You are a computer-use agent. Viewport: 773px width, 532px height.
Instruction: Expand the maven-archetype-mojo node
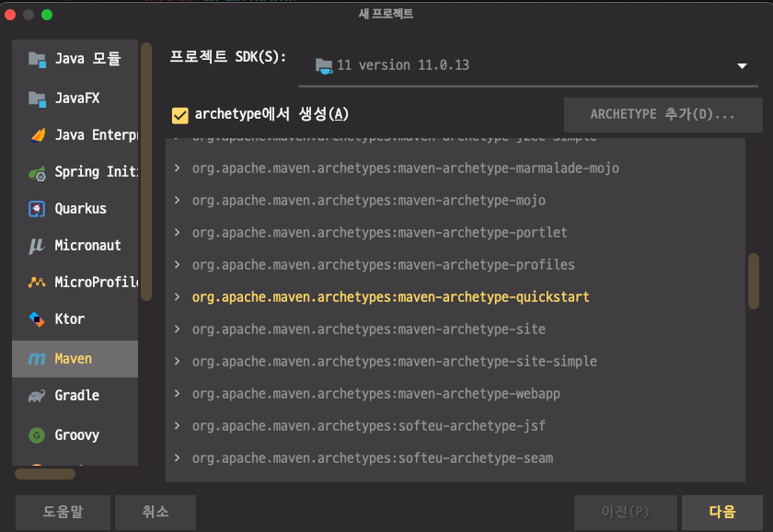point(177,201)
